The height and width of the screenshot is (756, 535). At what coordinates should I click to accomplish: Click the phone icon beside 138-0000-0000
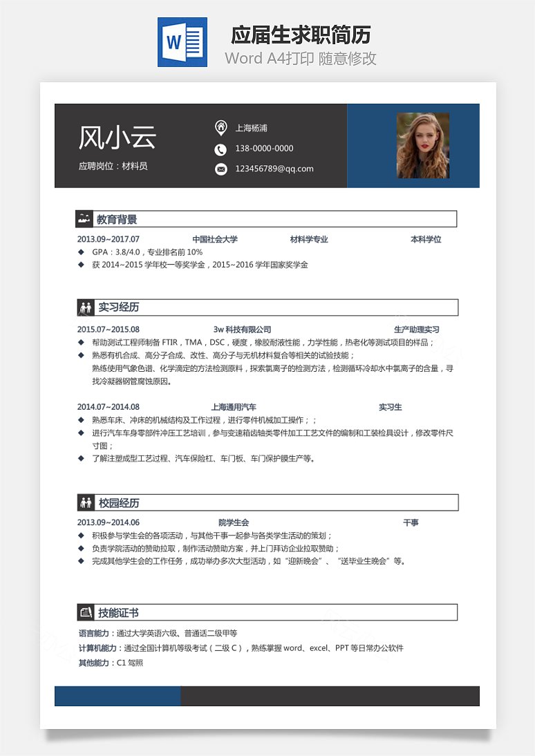tap(220, 149)
